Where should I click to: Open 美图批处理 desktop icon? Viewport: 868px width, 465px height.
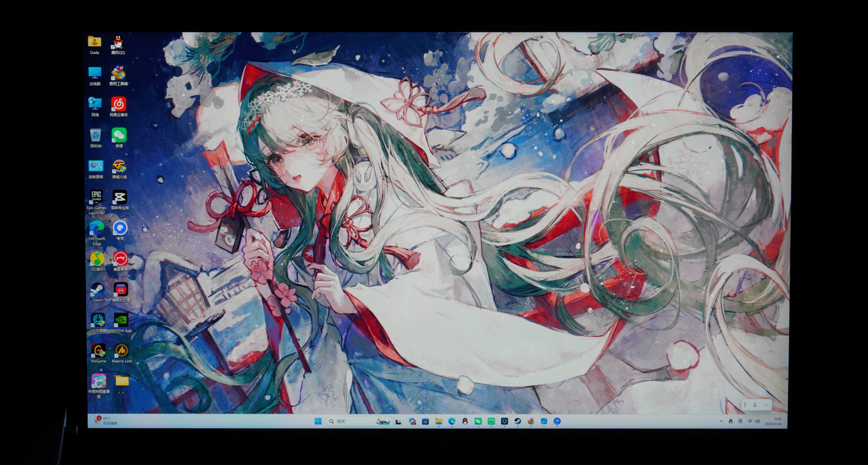click(x=121, y=292)
